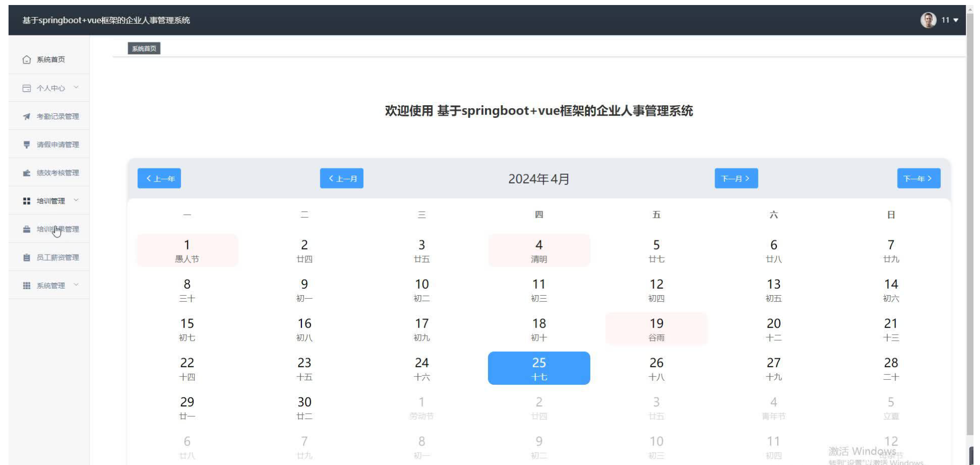Click the 个人中心 card icon
980x465 pixels.
27,88
